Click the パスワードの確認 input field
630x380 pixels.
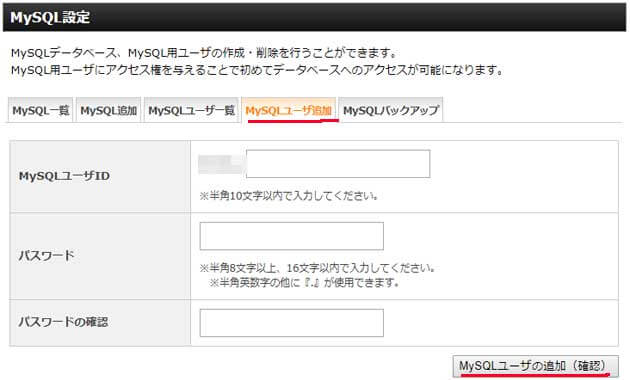tap(292, 323)
